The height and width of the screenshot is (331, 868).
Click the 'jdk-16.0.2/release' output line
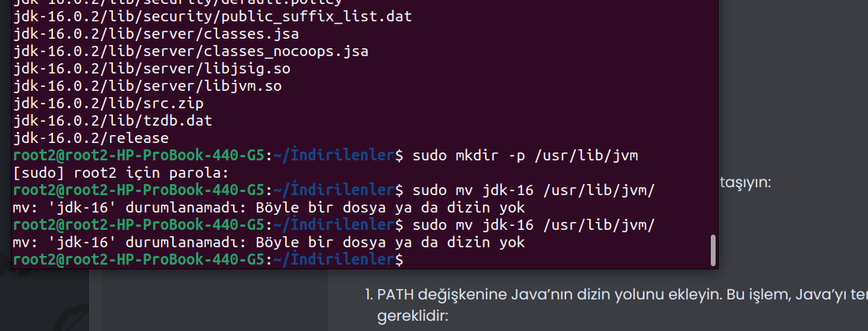coord(91,138)
